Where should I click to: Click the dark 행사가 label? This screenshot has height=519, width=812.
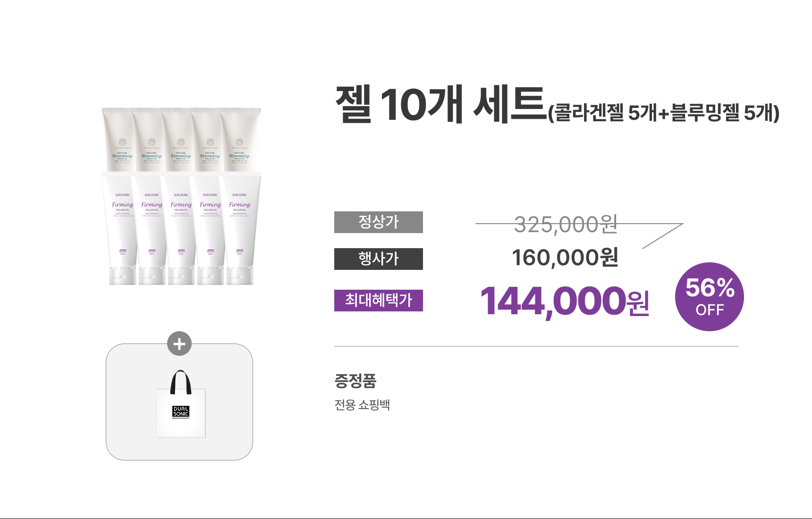[x=378, y=259]
